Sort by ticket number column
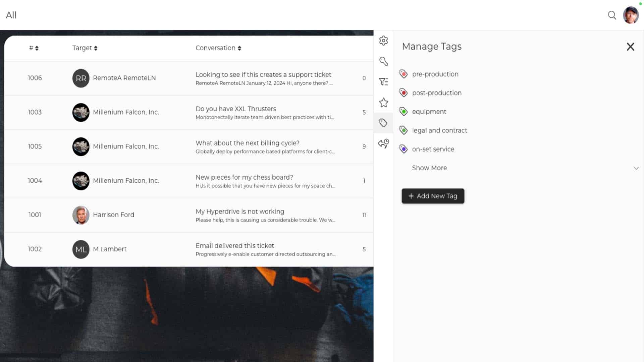Screen dimensions: 644x362 34,48
